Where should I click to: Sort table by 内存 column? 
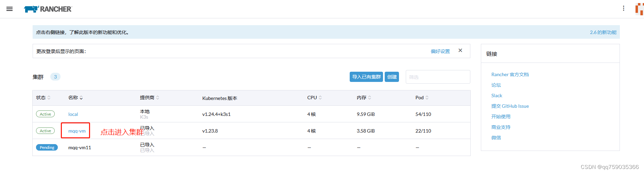364,98
